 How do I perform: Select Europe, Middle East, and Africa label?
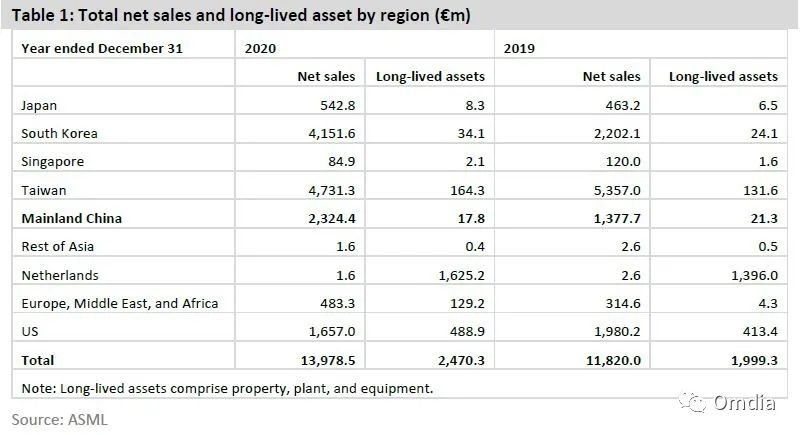118,303
